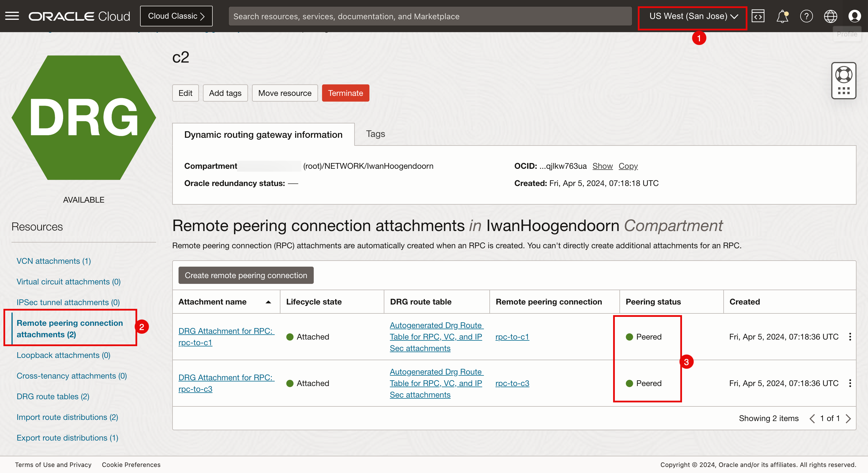This screenshot has height=473, width=868.
Task: Click Create remote peering connection button
Action: pos(246,275)
